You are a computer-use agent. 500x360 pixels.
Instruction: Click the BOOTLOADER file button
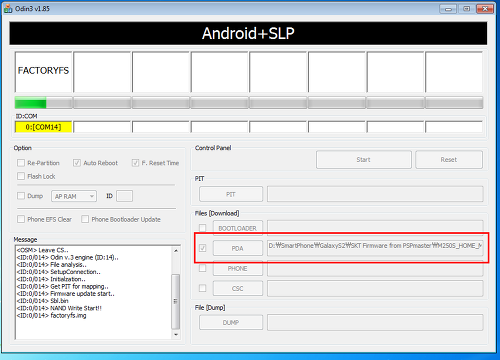tap(238, 228)
